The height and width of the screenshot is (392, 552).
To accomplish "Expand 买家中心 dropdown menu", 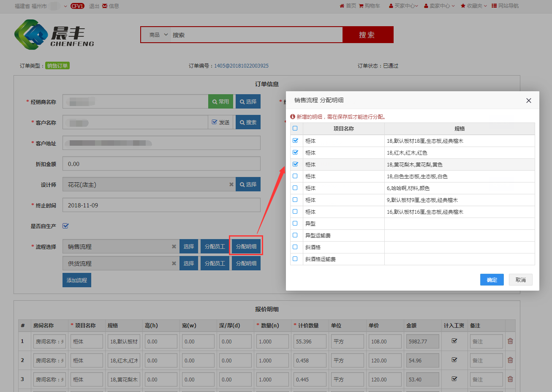I will point(403,6).
